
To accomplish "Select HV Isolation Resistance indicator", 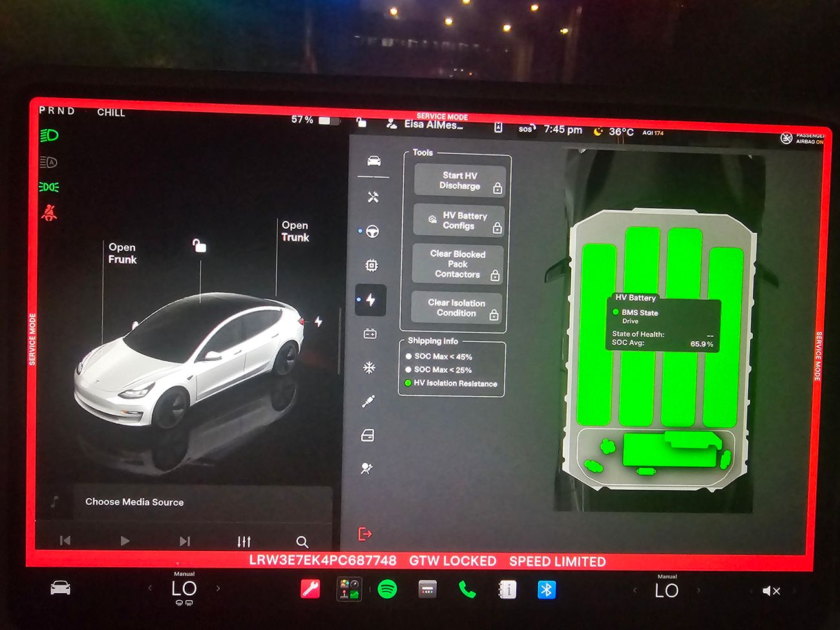I will pyautogui.click(x=451, y=383).
